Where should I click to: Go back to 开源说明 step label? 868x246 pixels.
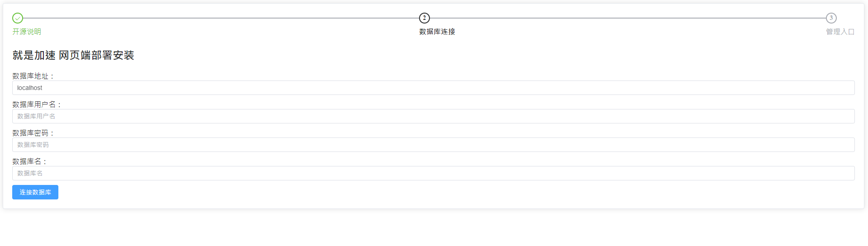[x=27, y=32]
